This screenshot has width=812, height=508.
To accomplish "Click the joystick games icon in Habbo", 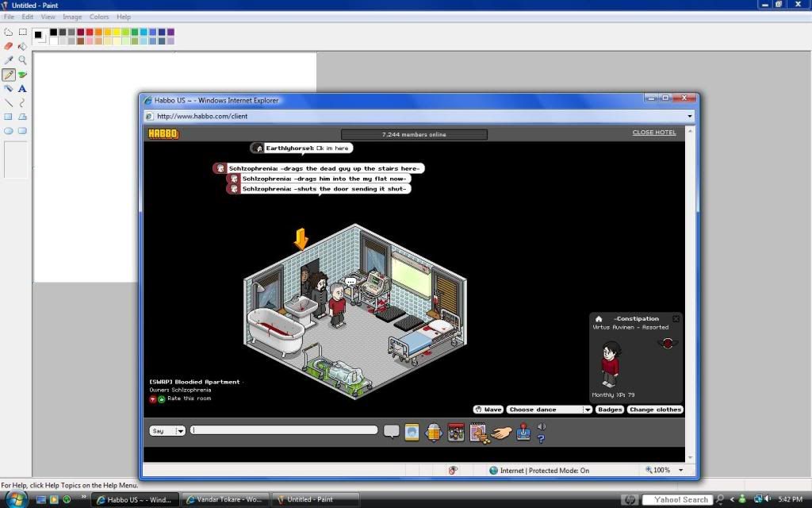I will [523, 432].
